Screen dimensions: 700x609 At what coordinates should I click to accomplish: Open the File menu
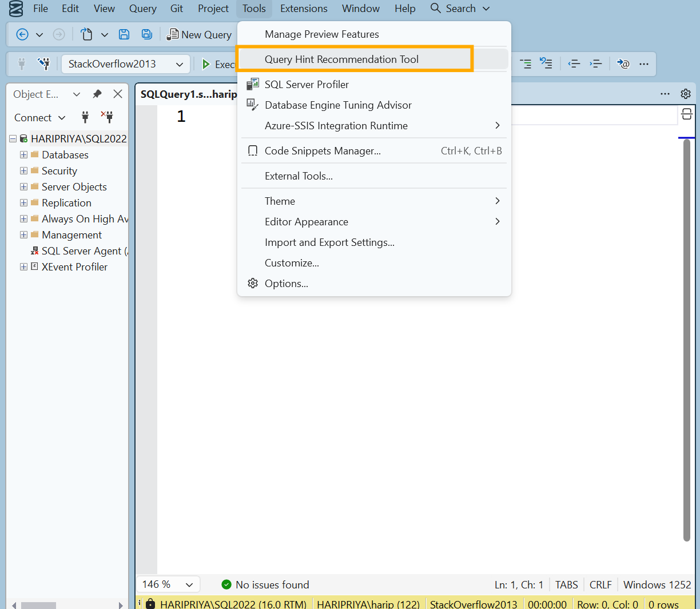pos(41,9)
